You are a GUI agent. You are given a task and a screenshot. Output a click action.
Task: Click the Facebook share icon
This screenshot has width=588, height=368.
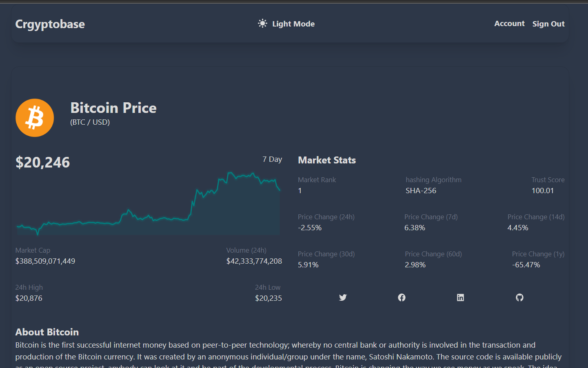pyautogui.click(x=402, y=297)
